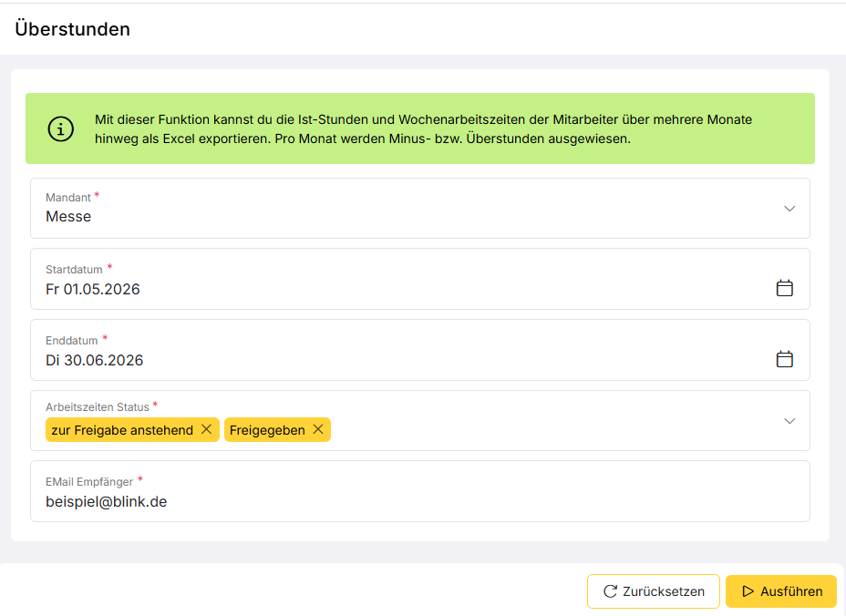Image resolution: width=846 pixels, height=616 pixels.
Task: Run the export with the Ausführen button
Action: (780, 591)
